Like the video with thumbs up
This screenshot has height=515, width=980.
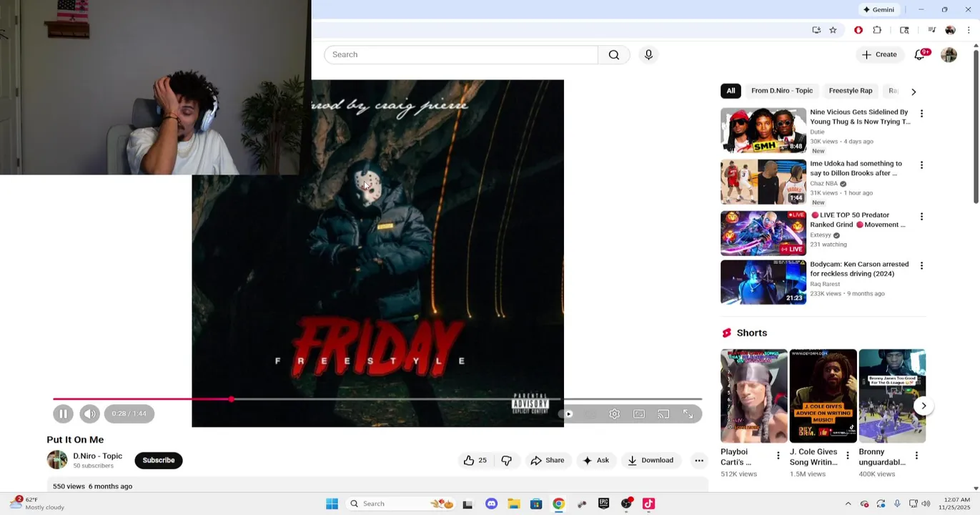[475, 461]
